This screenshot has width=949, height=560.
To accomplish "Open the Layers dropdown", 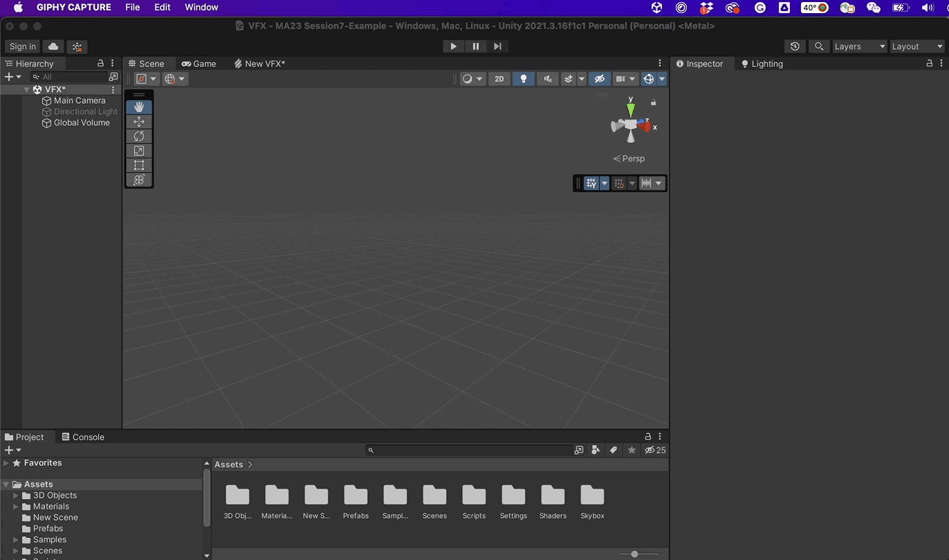I will [x=859, y=46].
